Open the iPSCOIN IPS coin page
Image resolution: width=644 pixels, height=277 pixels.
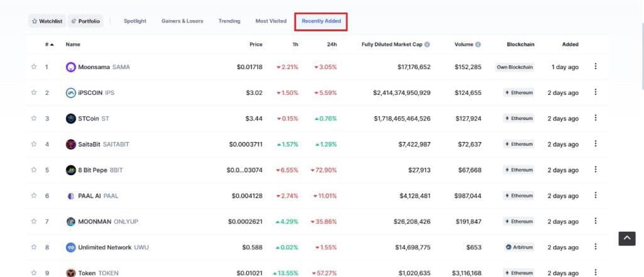[96, 93]
